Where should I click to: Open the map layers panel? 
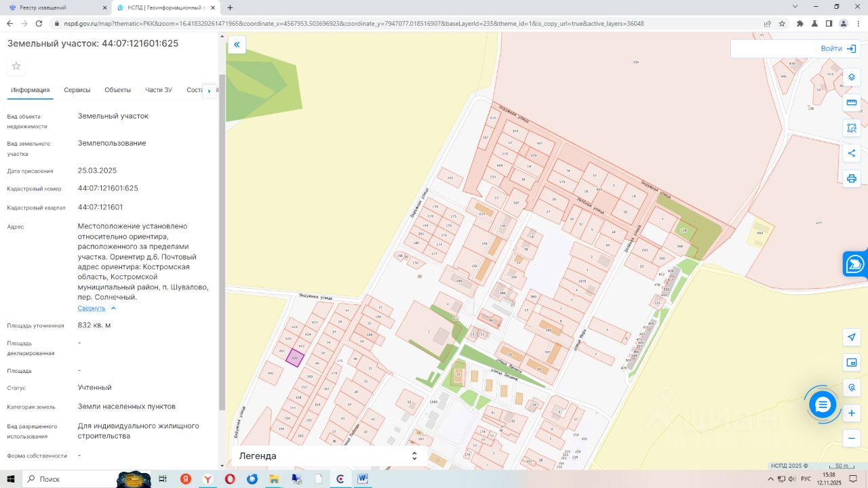pos(852,77)
